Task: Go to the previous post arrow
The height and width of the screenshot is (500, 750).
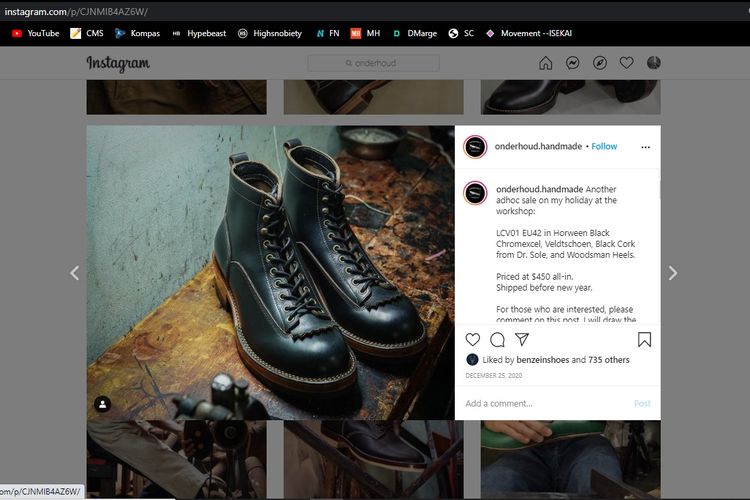Action: click(74, 273)
